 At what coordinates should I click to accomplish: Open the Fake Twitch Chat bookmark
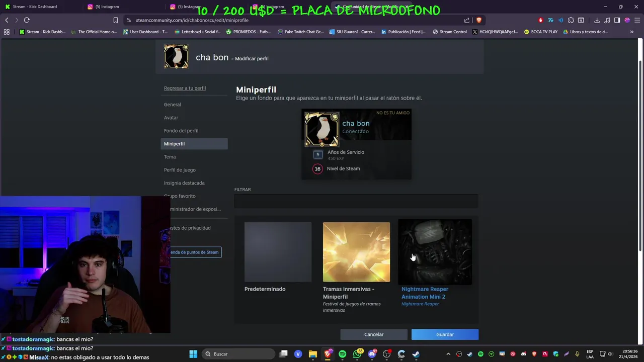tap(300, 32)
